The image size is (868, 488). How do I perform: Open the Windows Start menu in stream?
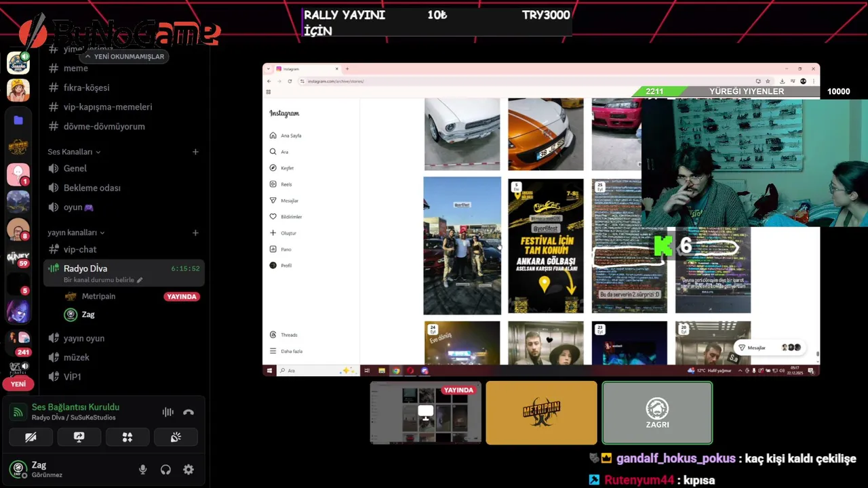(269, 371)
